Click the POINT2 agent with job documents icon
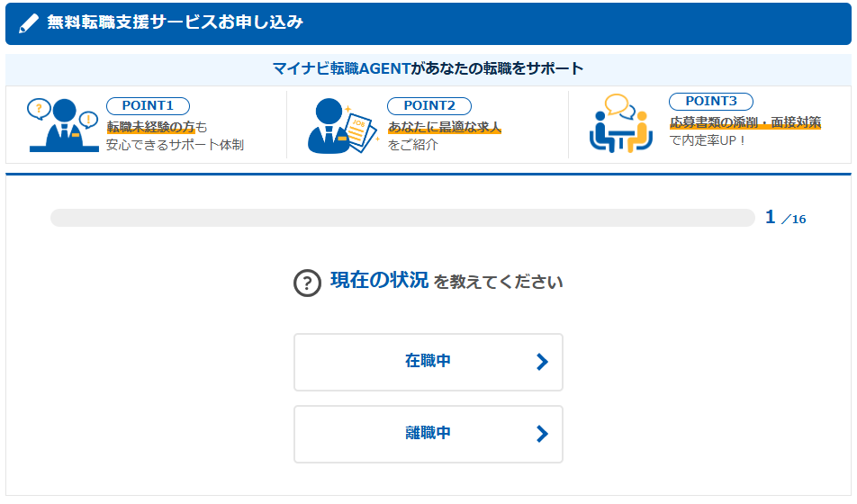This screenshot has width=857, height=504. pyautogui.click(x=342, y=126)
